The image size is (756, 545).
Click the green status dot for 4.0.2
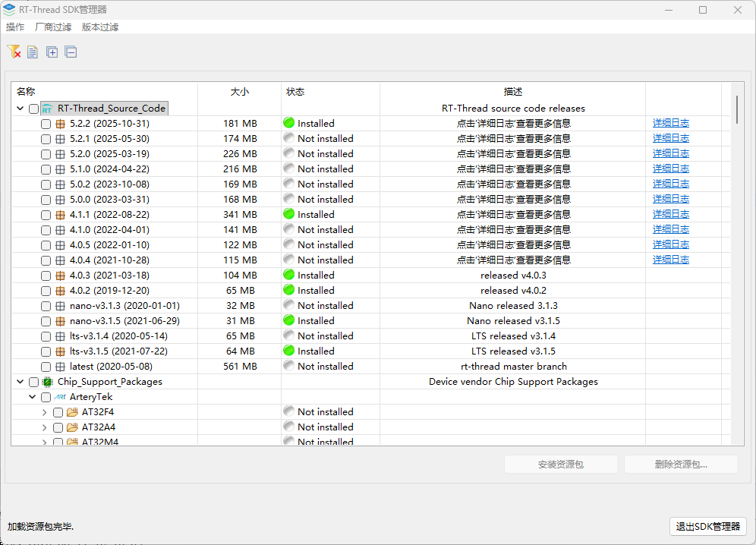point(288,290)
